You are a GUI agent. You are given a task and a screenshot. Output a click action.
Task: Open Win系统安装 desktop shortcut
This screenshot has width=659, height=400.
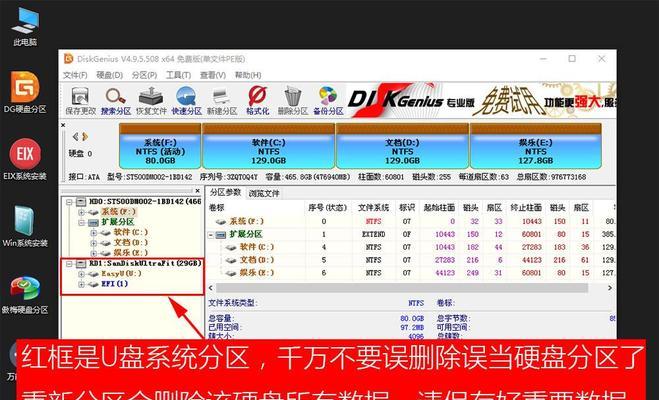(25, 227)
